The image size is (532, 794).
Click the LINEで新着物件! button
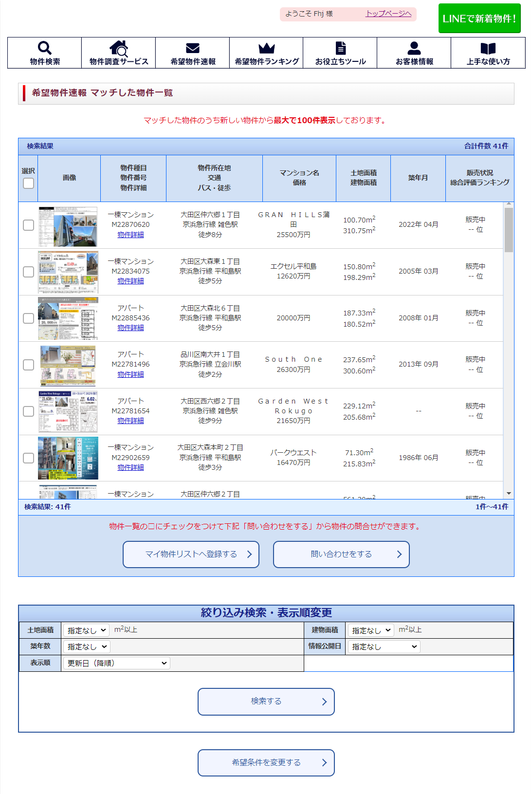point(479,18)
